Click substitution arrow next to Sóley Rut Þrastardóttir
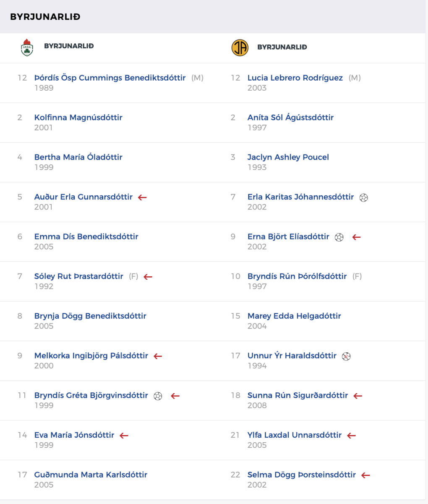 (148, 277)
